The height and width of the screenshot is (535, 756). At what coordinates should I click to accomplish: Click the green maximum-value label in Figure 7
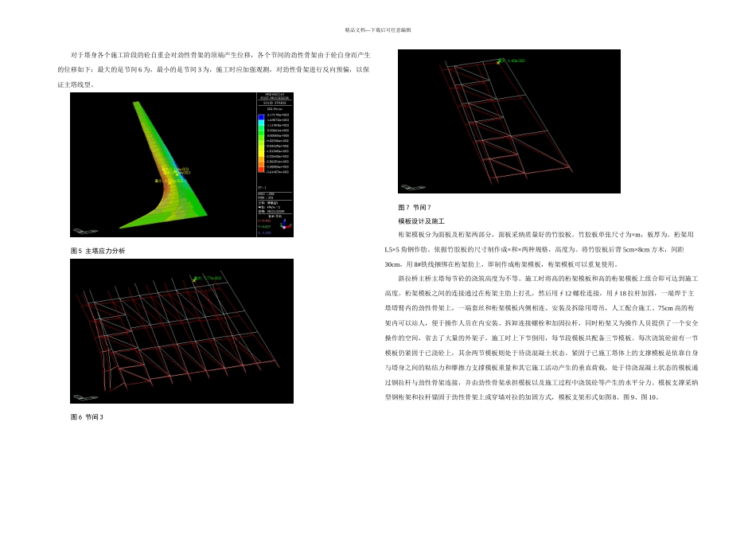(511, 61)
